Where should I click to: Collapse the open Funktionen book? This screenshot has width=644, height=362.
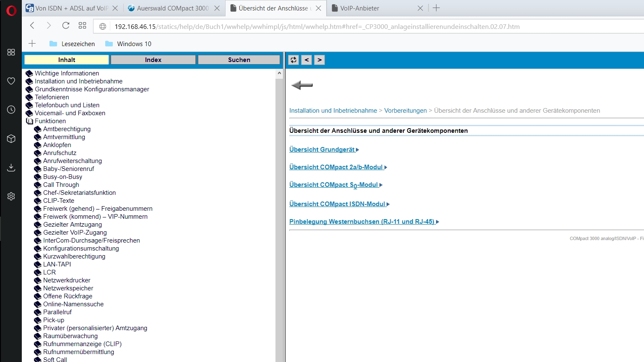pyautogui.click(x=29, y=121)
